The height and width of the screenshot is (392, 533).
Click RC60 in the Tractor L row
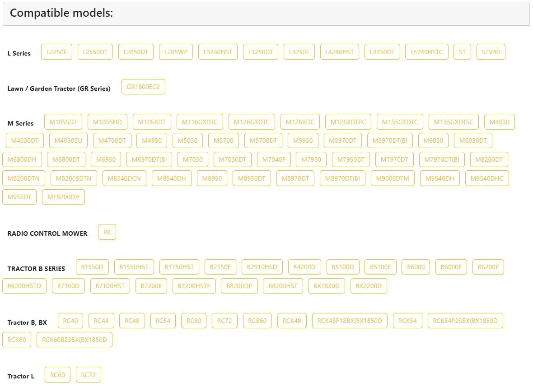tap(57, 375)
